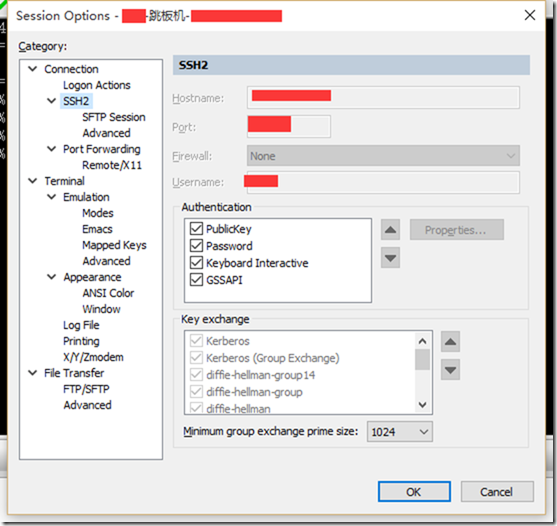Collapse the Terminal tree chevron

pos(33,181)
